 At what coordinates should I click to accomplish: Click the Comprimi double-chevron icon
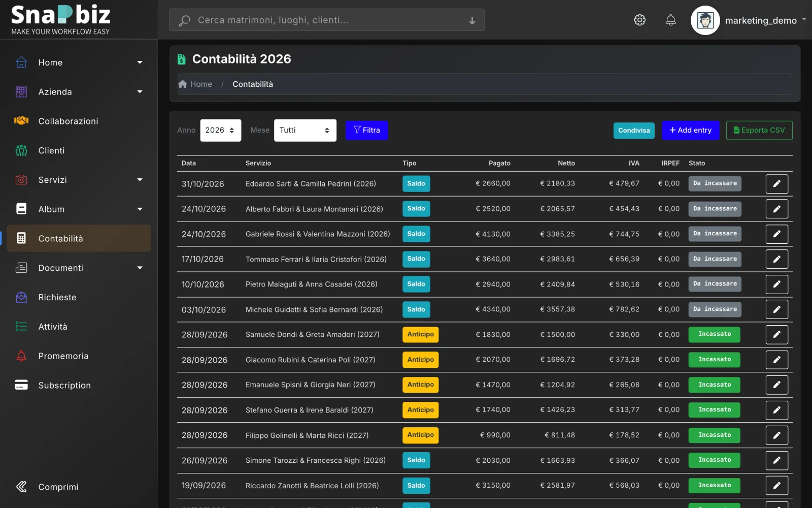click(x=21, y=487)
